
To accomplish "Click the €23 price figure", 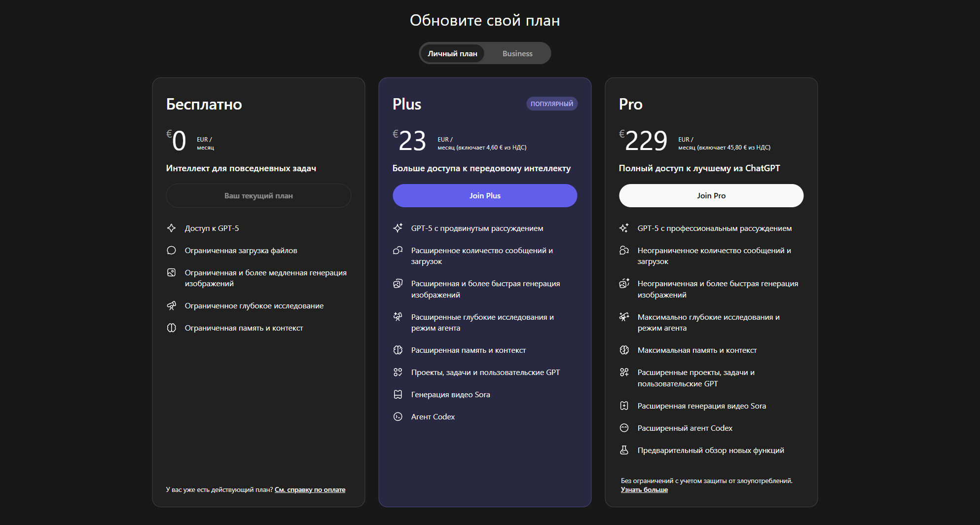I will 409,140.
